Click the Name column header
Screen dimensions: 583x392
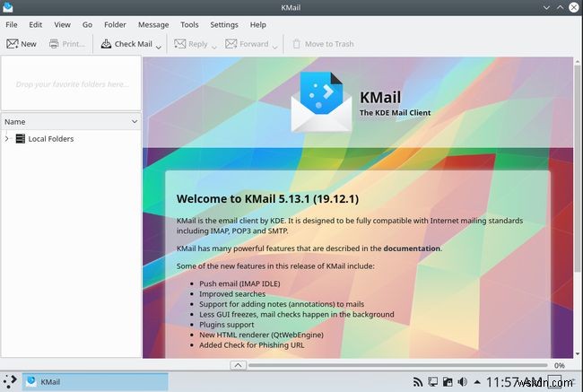(x=71, y=122)
